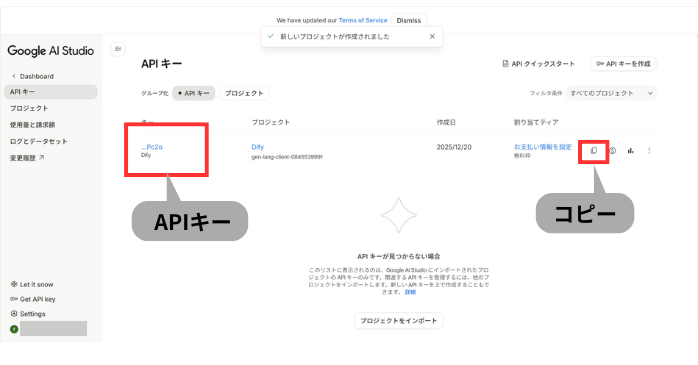This screenshot has width=698, height=365.
Task: Open ログとデータセット in the sidebar
Action: tap(39, 142)
